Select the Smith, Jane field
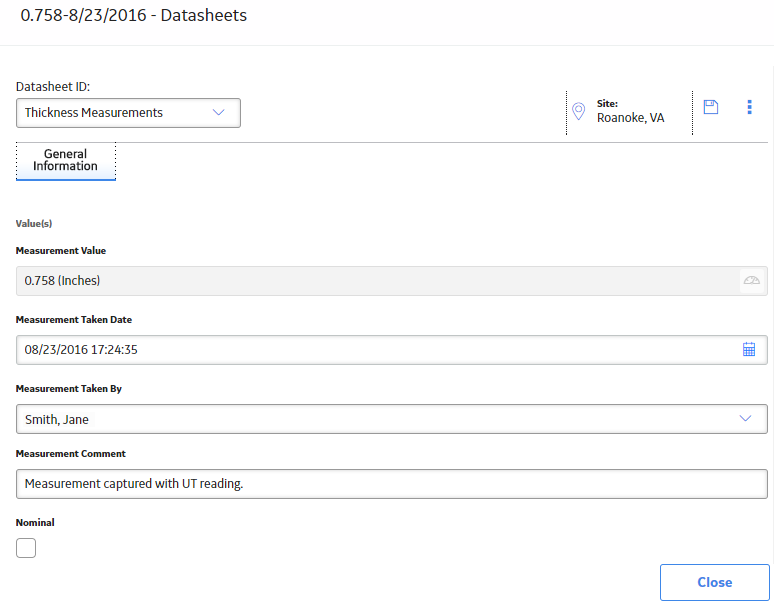Screen dimensions: 774x610 (391, 419)
